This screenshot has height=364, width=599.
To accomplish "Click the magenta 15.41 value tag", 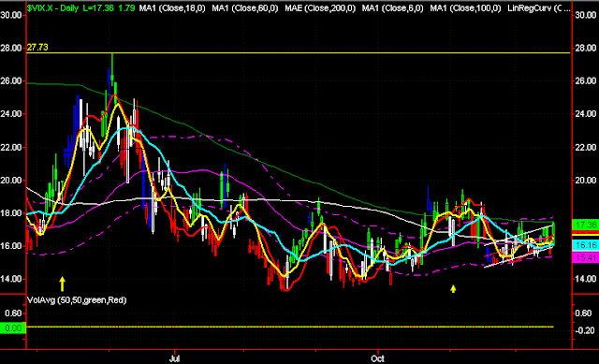I will (x=585, y=257).
